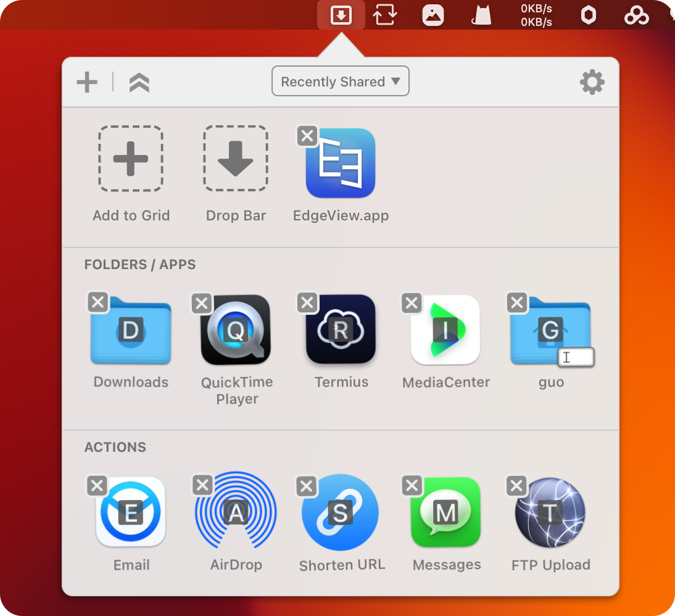This screenshot has height=616, width=675.
Task: Click the Dropzone menu bar icon
Action: tap(341, 15)
